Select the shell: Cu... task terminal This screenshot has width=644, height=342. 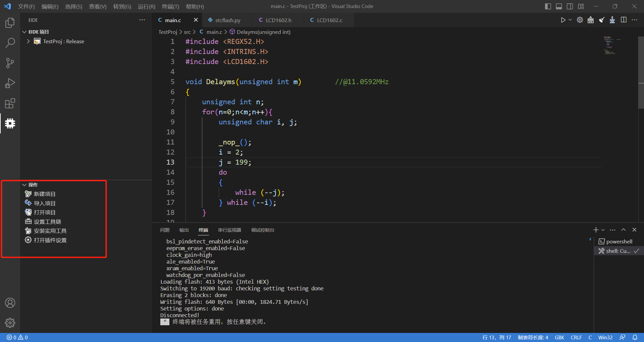619,251
